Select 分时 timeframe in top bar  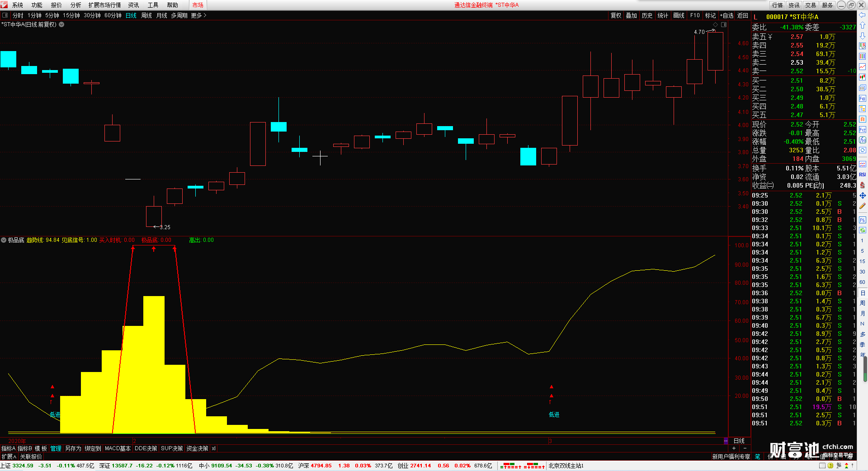(x=18, y=15)
